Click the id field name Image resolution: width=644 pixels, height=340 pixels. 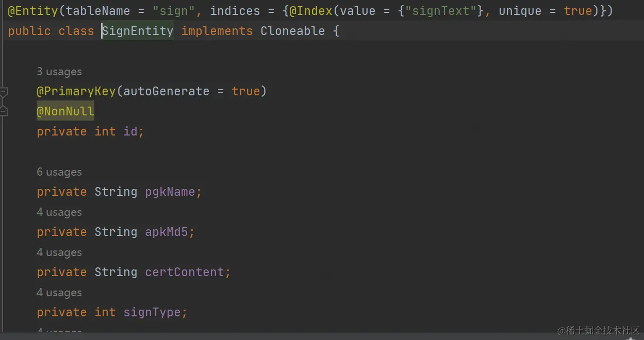pyautogui.click(x=130, y=131)
